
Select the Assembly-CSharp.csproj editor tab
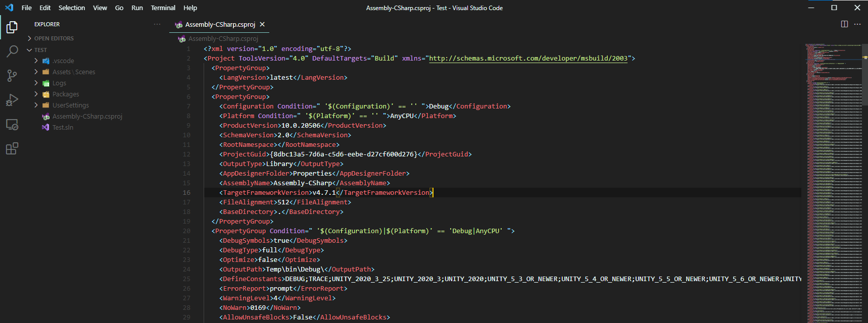tap(220, 24)
